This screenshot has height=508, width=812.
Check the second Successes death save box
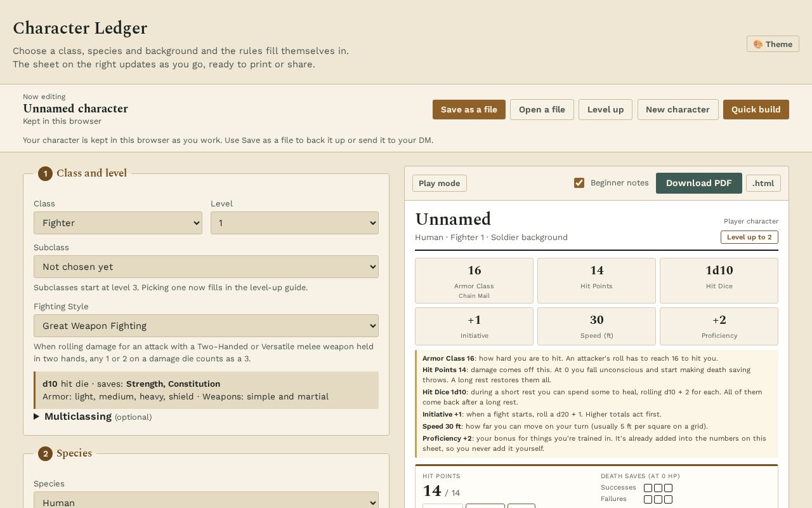click(x=658, y=488)
